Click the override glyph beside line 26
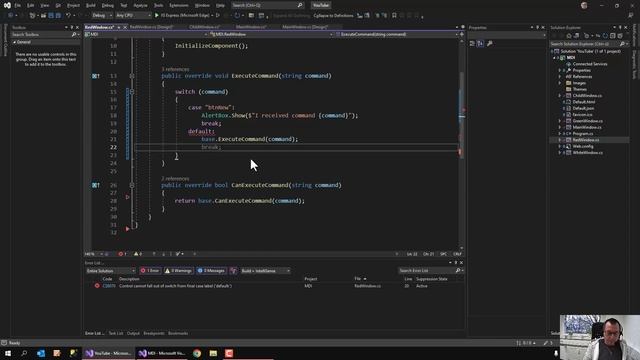The height and width of the screenshot is (360, 640). [96, 185]
